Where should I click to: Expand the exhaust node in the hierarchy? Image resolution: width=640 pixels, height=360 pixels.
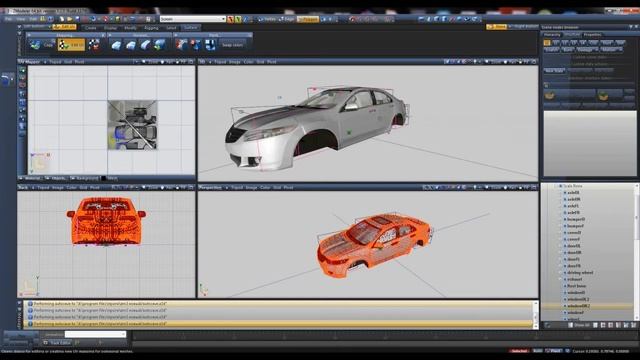coord(560,279)
